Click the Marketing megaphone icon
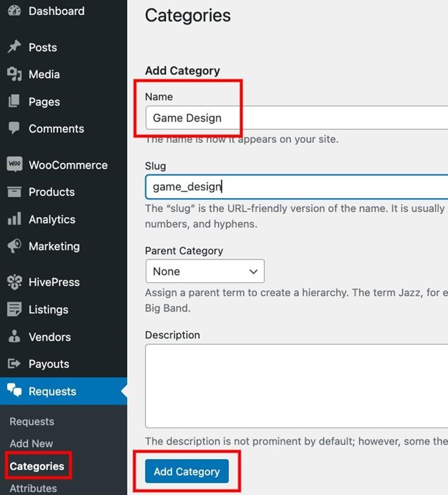 coord(14,246)
